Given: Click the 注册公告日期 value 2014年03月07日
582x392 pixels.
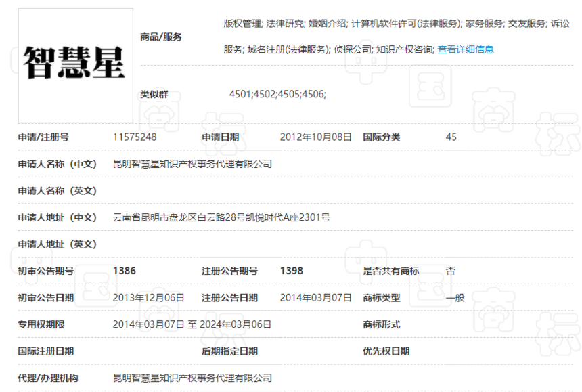Looking at the screenshot, I should coord(315,298).
